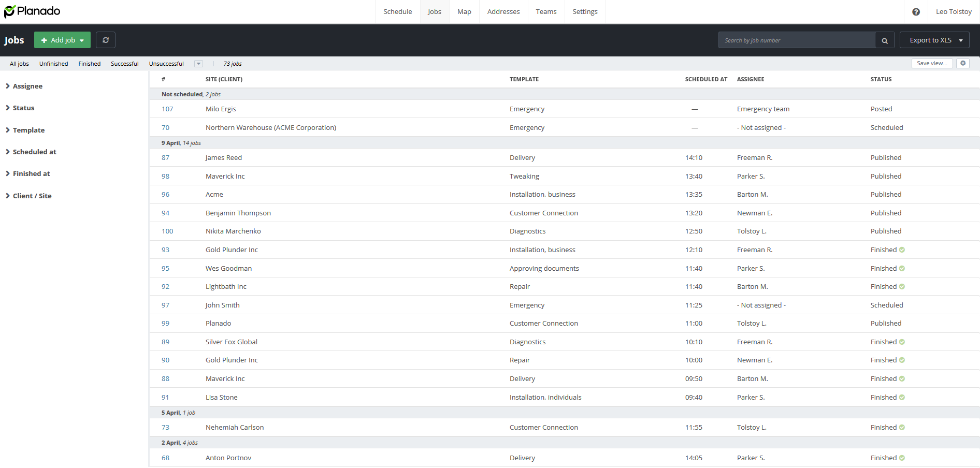This screenshot has height=468, width=980.
Task: Open the help question mark icon
Action: 916,12
